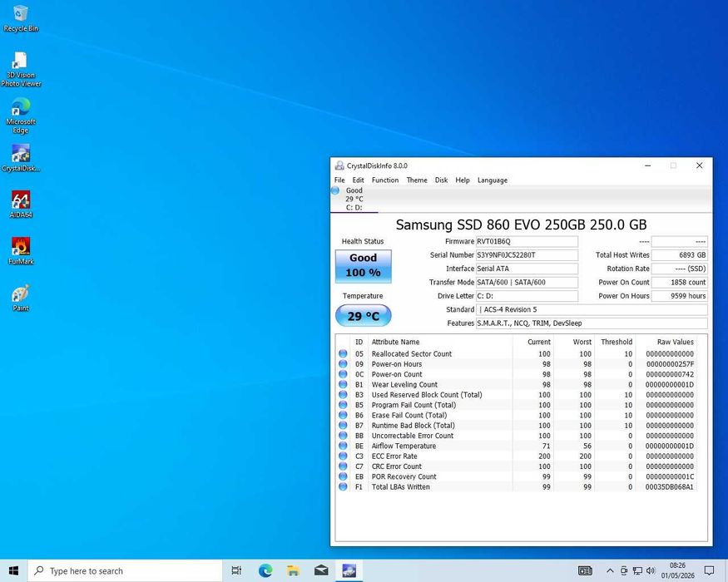Click the Threshold column header
This screenshot has height=582, width=728.
pos(616,342)
